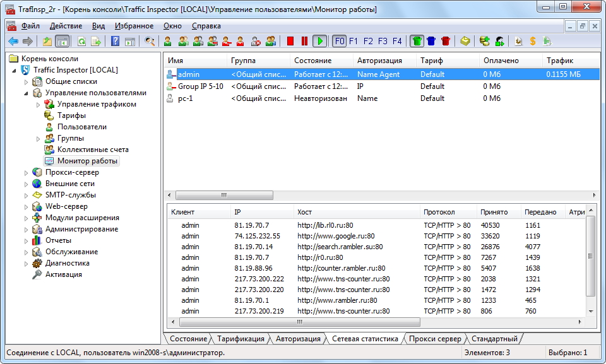Switch to the Тарификация tab
Viewport: 606px width, 364px height.
coord(241,339)
